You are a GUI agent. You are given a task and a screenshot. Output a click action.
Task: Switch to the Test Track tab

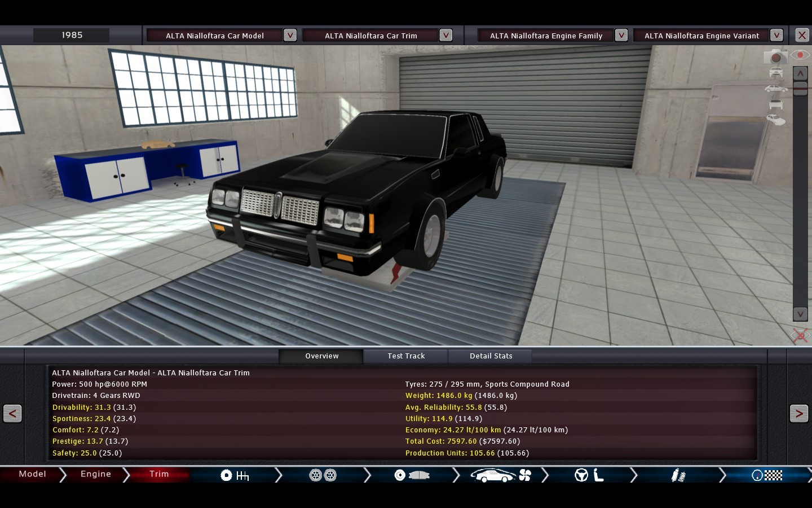406,356
